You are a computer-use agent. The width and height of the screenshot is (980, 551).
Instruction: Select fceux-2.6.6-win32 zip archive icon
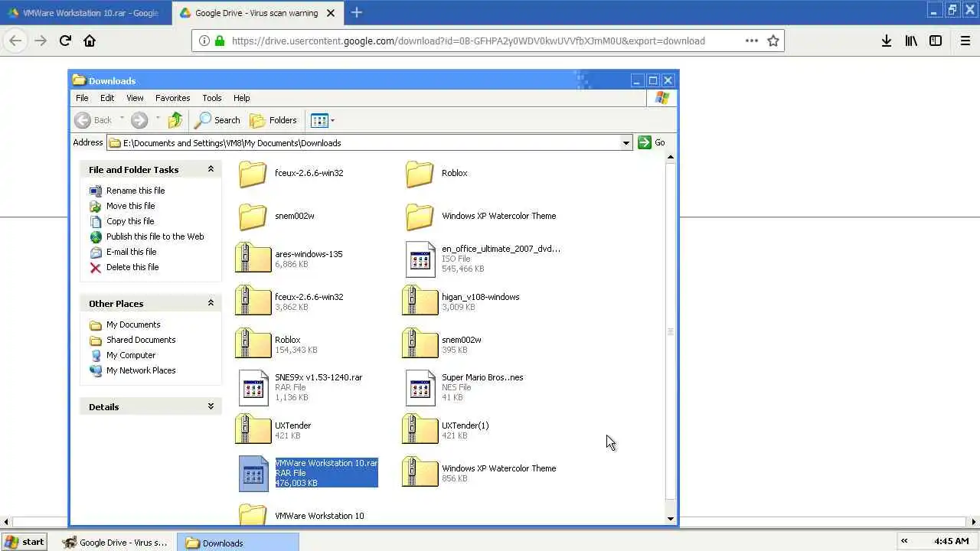tap(253, 301)
